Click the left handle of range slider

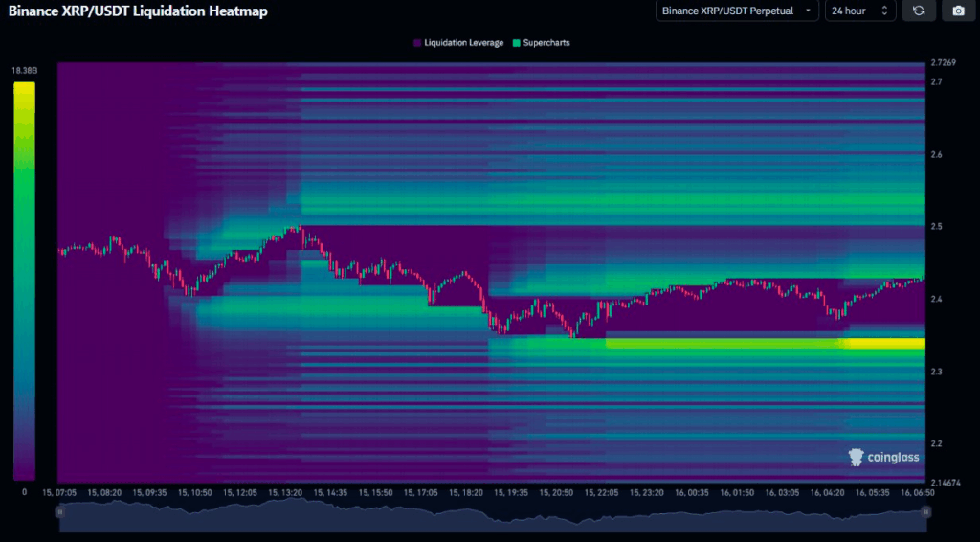60,512
